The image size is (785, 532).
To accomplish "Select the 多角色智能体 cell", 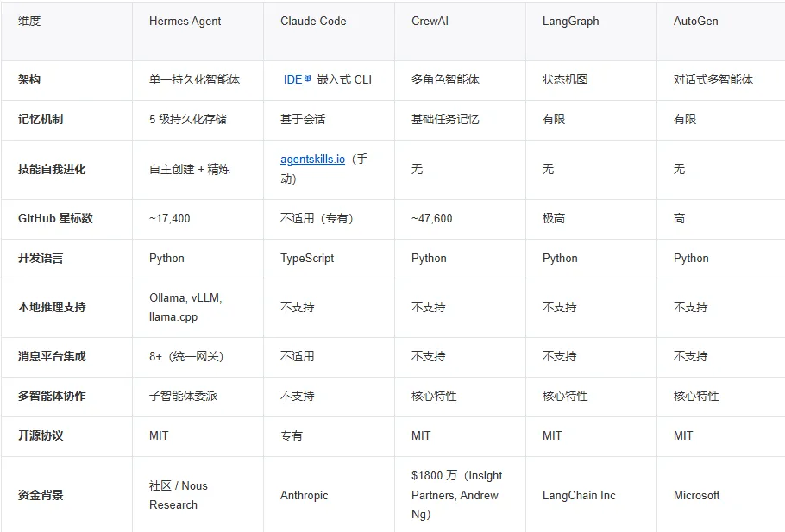I will click(445, 79).
